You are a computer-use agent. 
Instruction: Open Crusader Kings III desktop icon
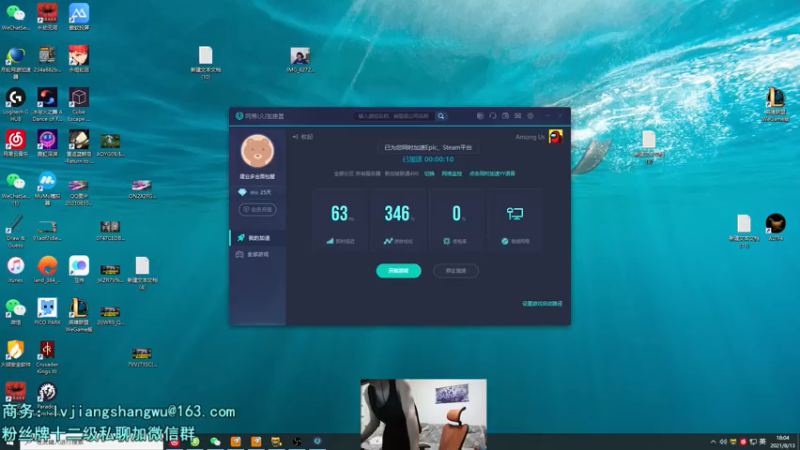(x=47, y=358)
